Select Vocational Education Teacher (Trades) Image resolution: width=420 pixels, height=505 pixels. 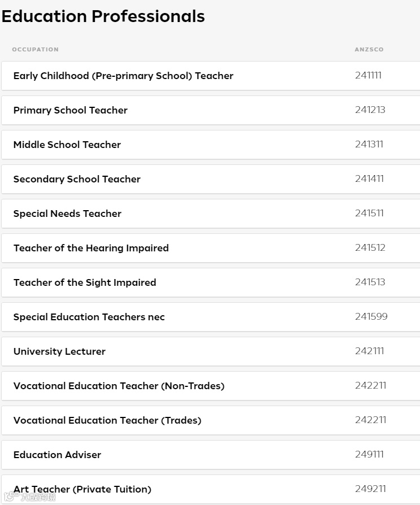point(107,420)
